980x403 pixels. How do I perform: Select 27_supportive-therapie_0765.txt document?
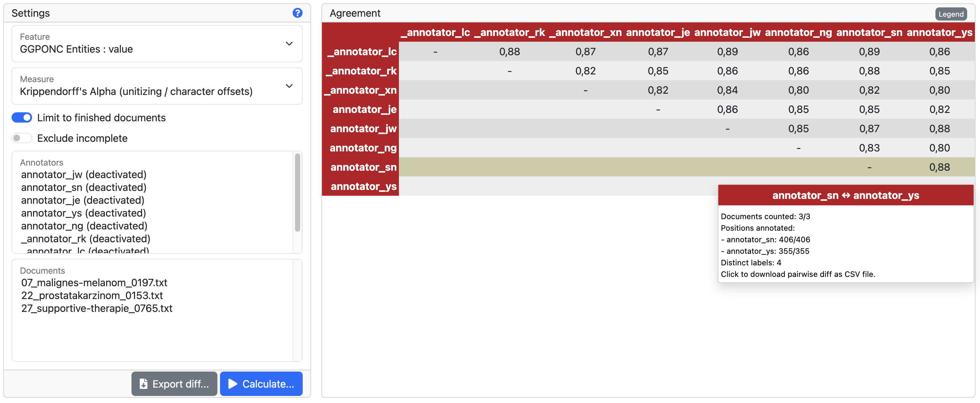point(96,309)
